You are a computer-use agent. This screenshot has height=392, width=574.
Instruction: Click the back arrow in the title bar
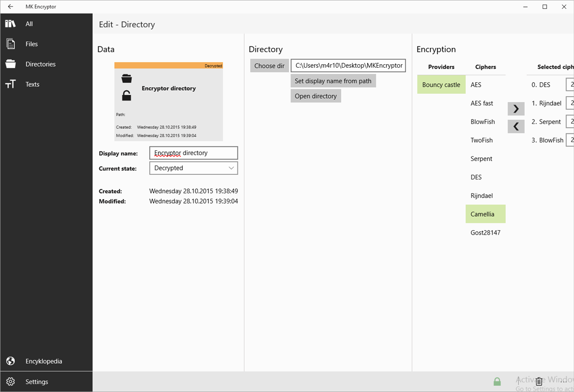pos(10,6)
